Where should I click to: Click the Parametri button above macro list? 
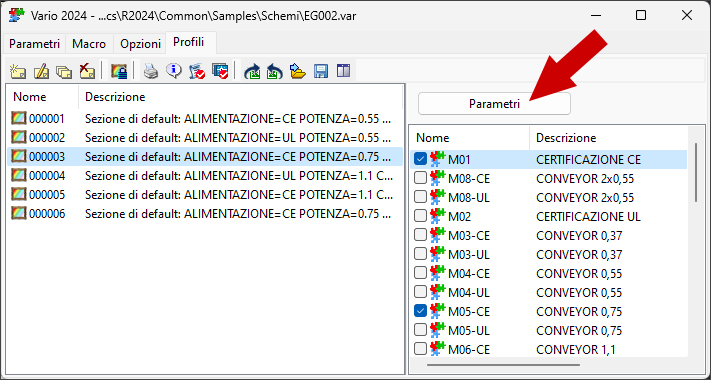pyautogui.click(x=494, y=104)
